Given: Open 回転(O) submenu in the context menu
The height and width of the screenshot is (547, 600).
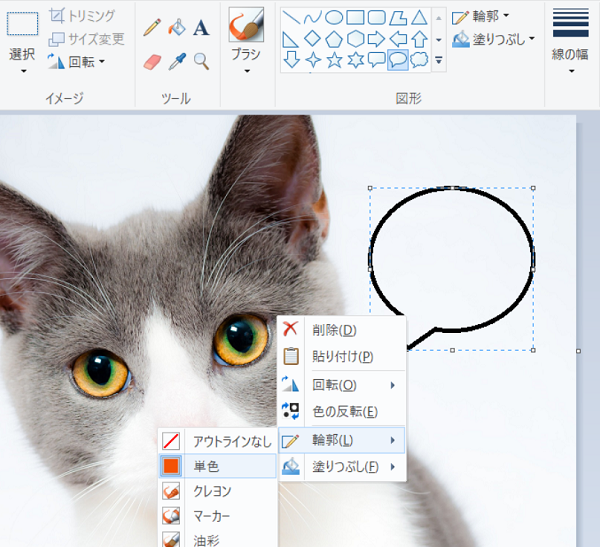Looking at the screenshot, I should point(342,385).
